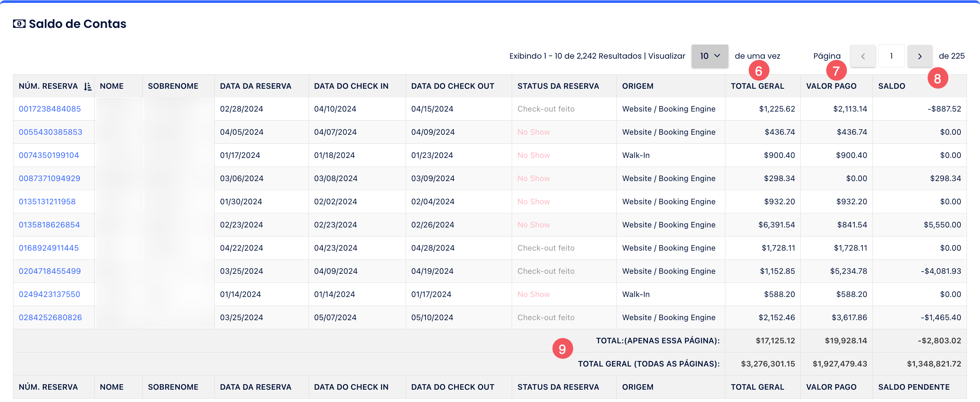This screenshot has width=980, height=402.
Task: Click the red number 8 marker
Action: [937, 79]
